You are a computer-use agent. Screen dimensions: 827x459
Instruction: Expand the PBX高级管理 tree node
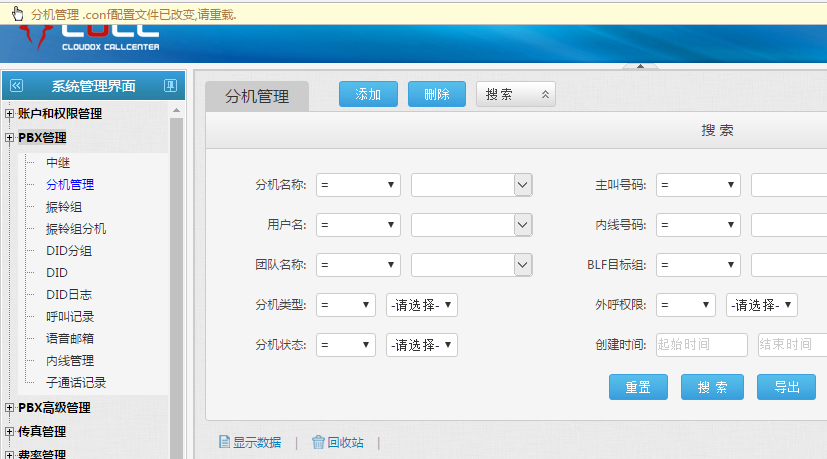click(x=10, y=408)
